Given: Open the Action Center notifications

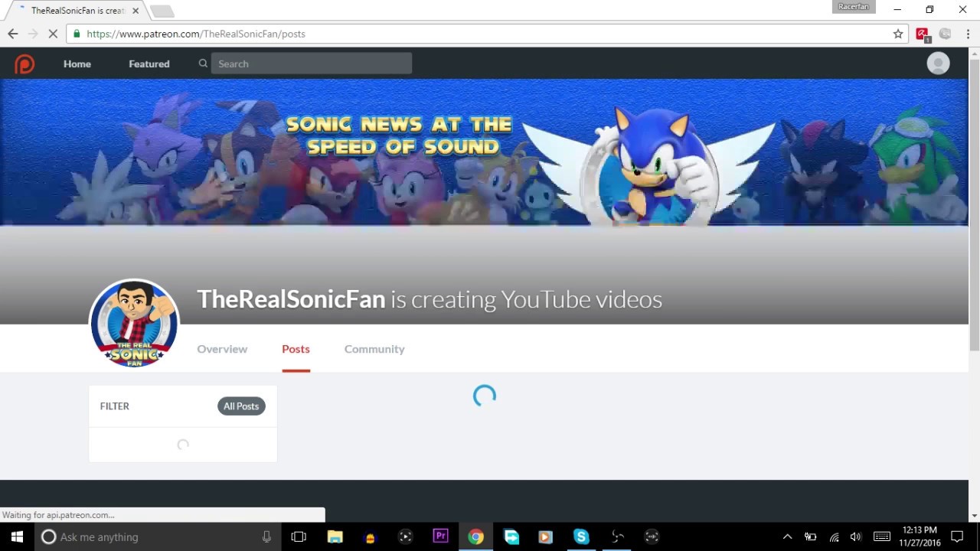Looking at the screenshot, I should (x=957, y=536).
